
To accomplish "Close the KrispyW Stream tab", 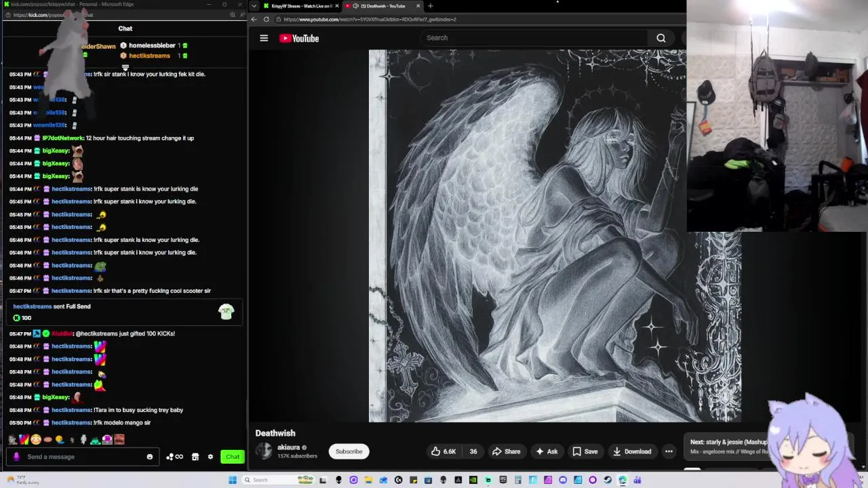I will (336, 5).
